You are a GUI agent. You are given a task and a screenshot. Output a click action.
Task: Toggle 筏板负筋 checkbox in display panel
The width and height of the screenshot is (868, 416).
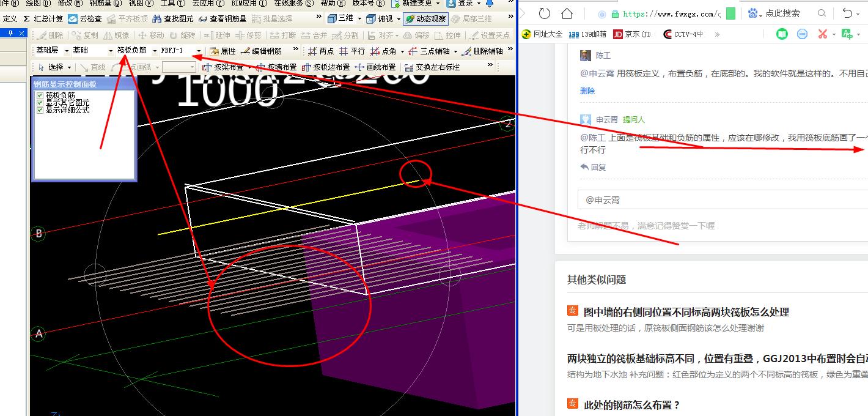(x=40, y=95)
